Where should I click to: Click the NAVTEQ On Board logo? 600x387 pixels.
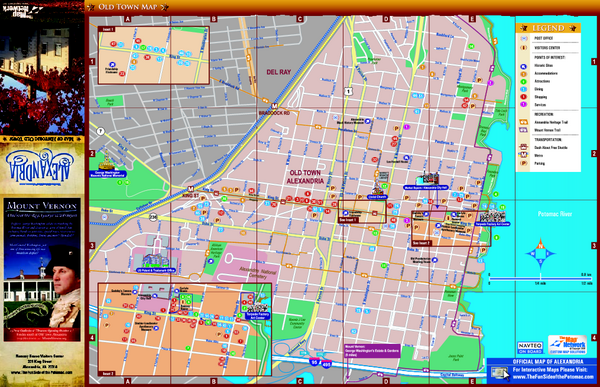click(530, 348)
